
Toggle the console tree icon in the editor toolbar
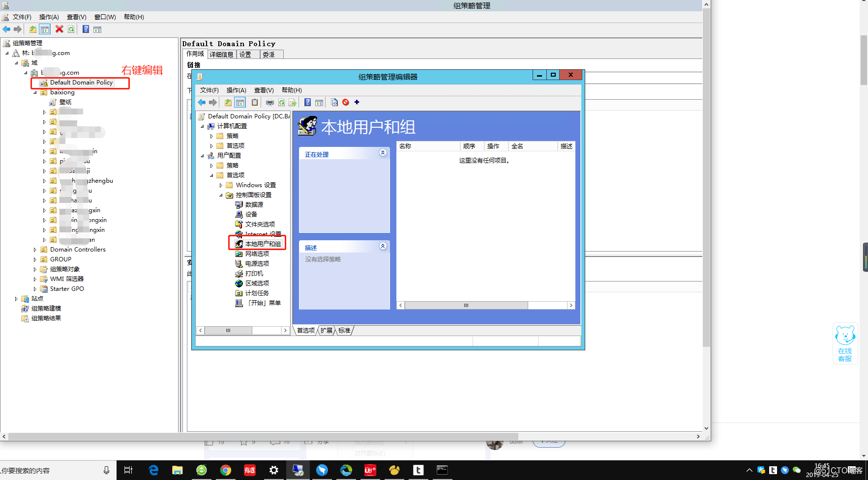[240, 102]
